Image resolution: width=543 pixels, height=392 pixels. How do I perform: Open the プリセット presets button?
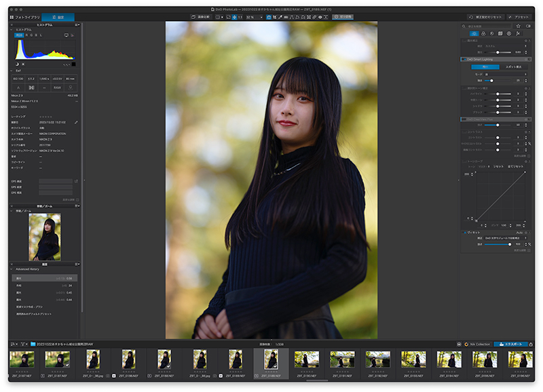(519, 17)
